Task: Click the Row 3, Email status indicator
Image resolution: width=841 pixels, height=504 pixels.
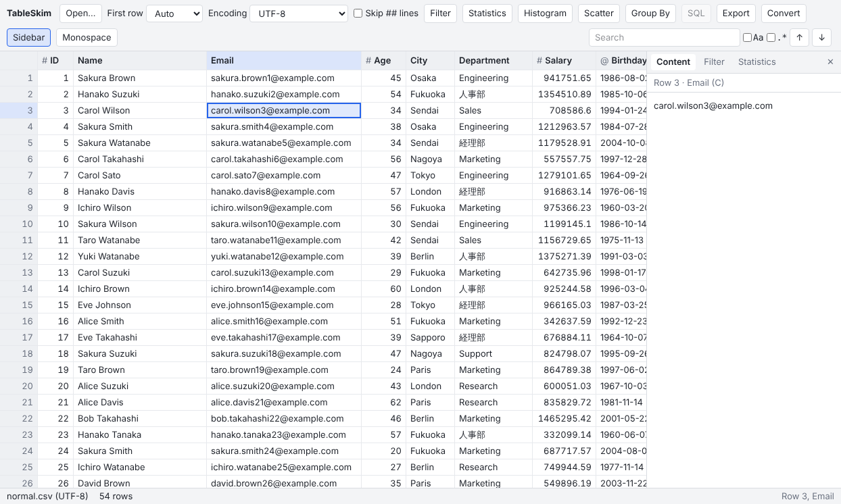Action: tap(808, 496)
